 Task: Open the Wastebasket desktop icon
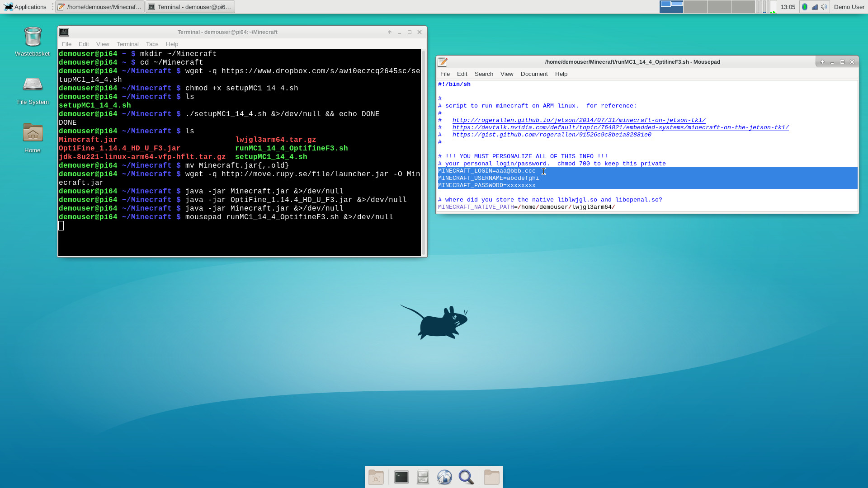(x=33, y=37)
